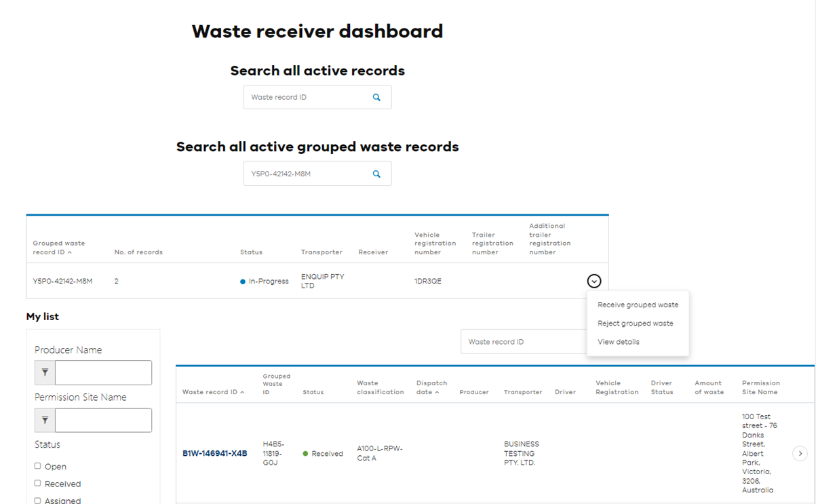The image size is (816, 504).
Task: Click the Y5P0-42142-M8M grouped search field
Action: pos(305,173)
